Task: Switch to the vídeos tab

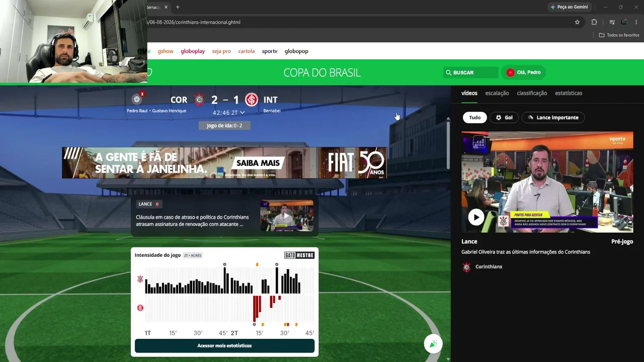Action: 469,93
